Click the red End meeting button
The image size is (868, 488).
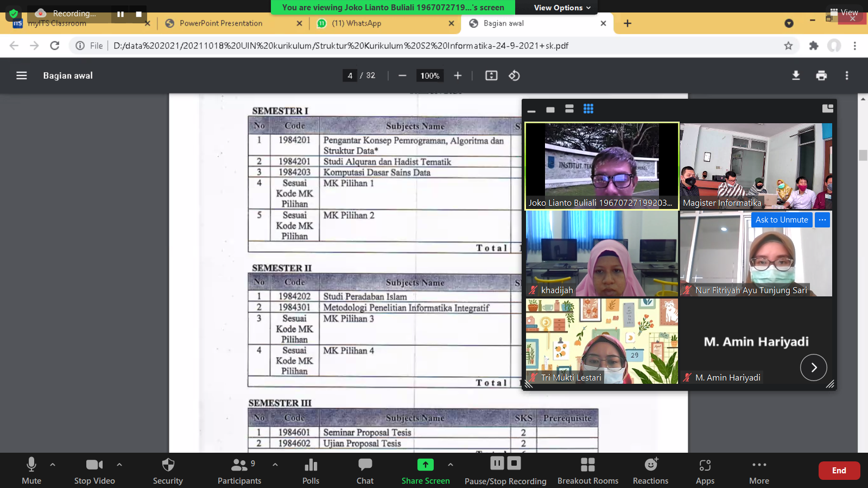point(839,471)
